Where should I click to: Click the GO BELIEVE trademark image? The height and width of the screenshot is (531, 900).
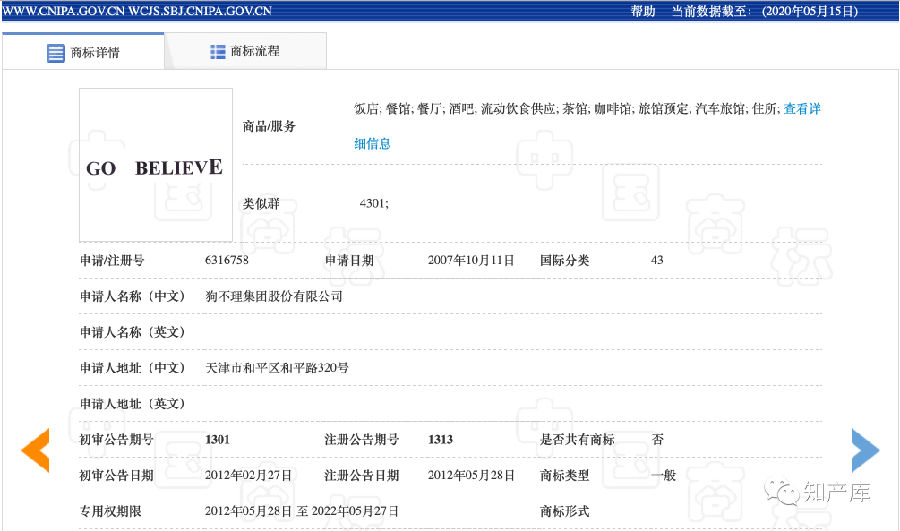[x=156, y=166]
